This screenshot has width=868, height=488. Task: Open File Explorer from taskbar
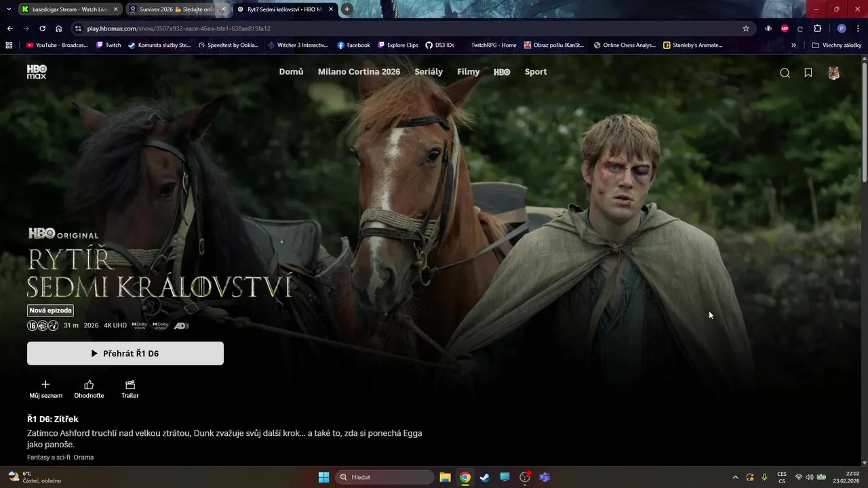(445, 477)
